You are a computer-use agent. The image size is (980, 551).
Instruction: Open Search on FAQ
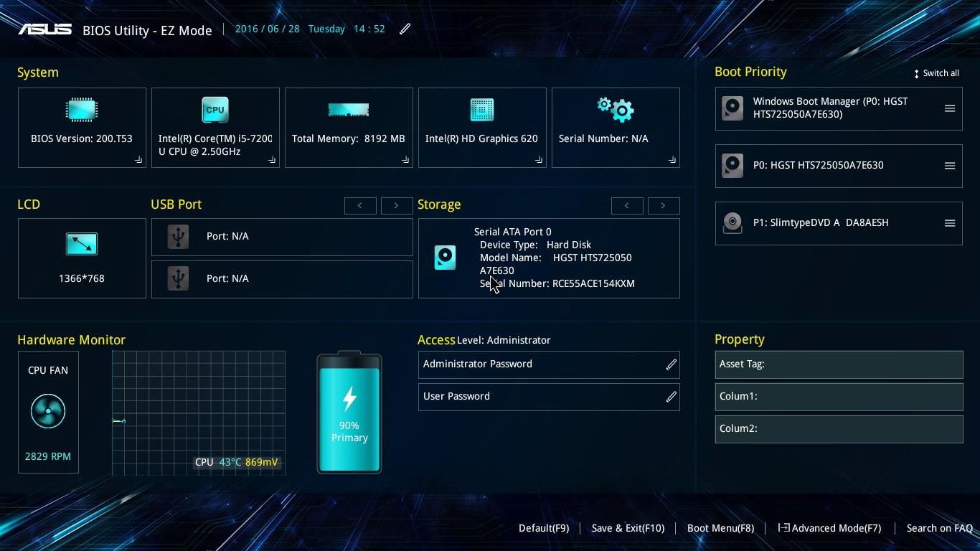940,528
